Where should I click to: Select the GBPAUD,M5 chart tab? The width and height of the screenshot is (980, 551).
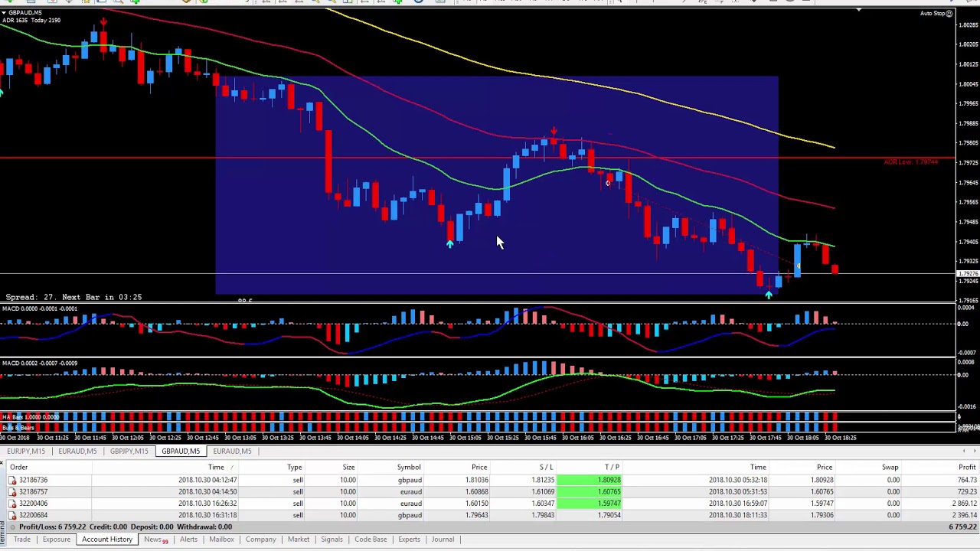[181, 452]
